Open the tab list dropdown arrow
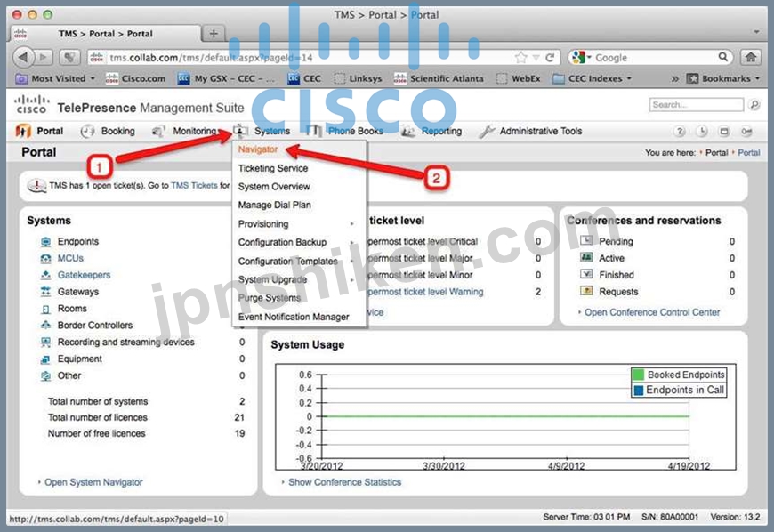The width and height of the screenshot is (774, 532). (x=756, y=32)
